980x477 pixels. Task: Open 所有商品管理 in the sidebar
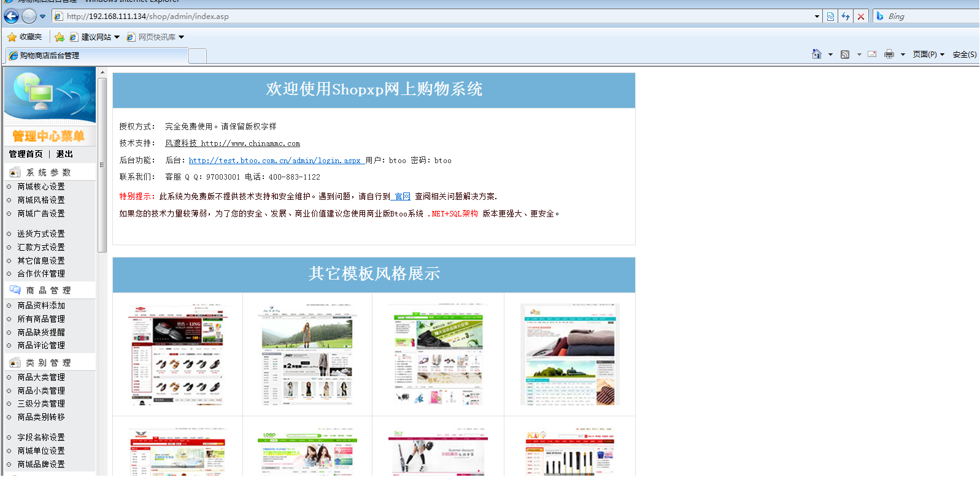click(41, 319)
